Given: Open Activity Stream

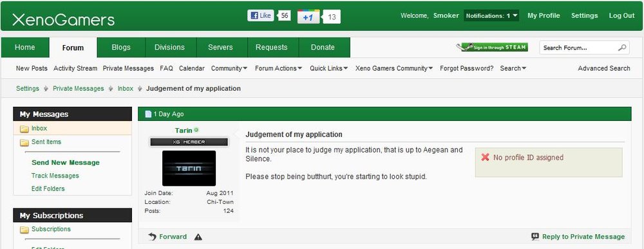Looking at the screenshot, I should click(75, 68).
